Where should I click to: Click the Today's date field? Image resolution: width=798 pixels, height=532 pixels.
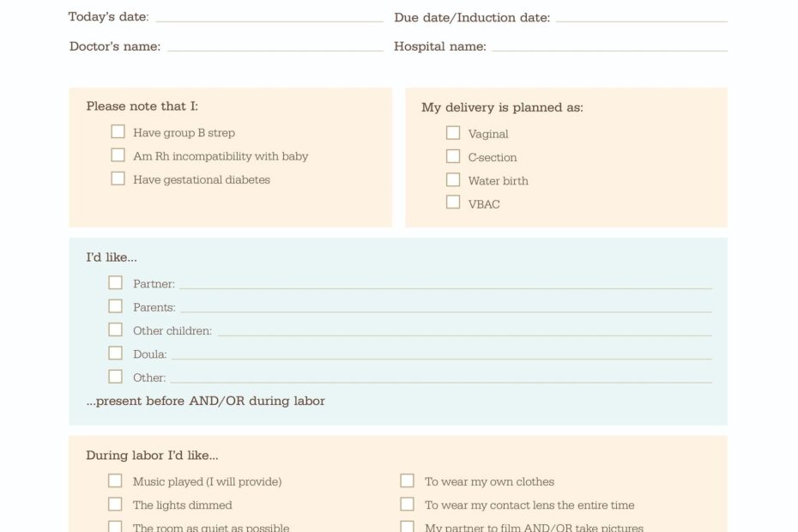tap(269, 15)
